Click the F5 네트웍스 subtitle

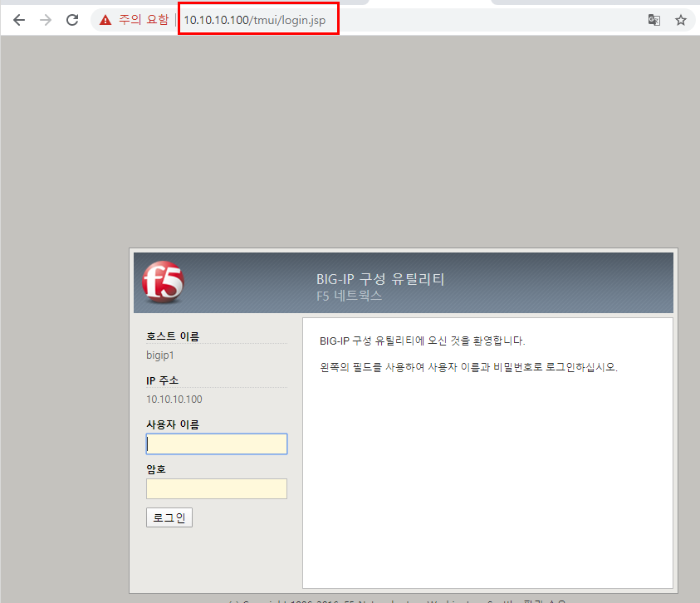349,296
